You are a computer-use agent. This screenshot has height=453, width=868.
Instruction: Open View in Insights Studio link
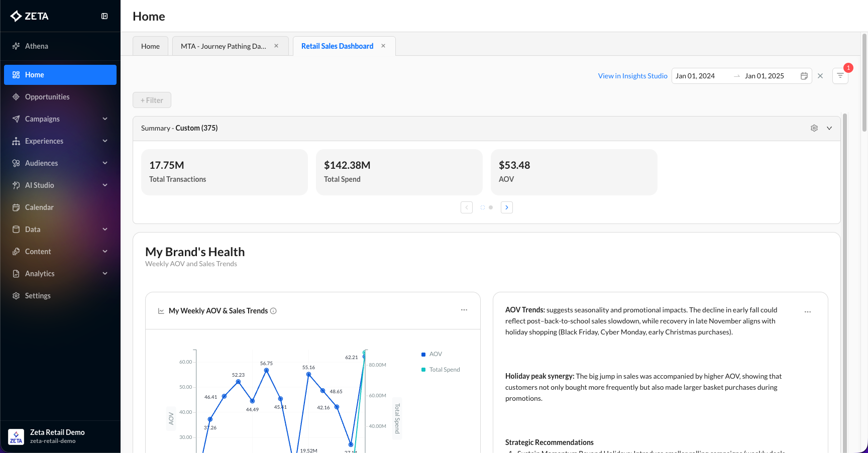[632, 76]
